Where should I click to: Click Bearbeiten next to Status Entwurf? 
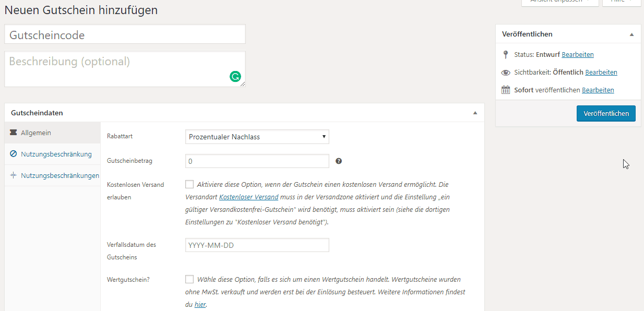point(577,54)
